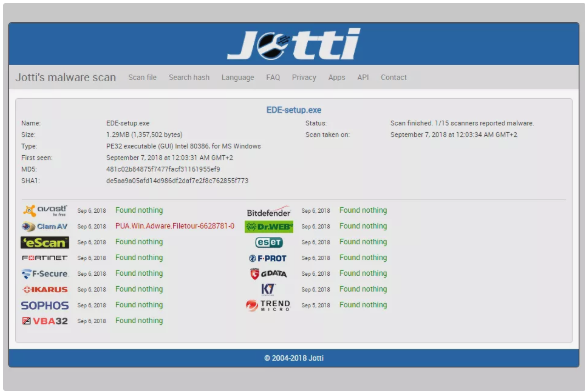The width and height of the screenshot is (585, 392).
Task: Click the Bitdefender scanner logo
Action: click(269, 211)
